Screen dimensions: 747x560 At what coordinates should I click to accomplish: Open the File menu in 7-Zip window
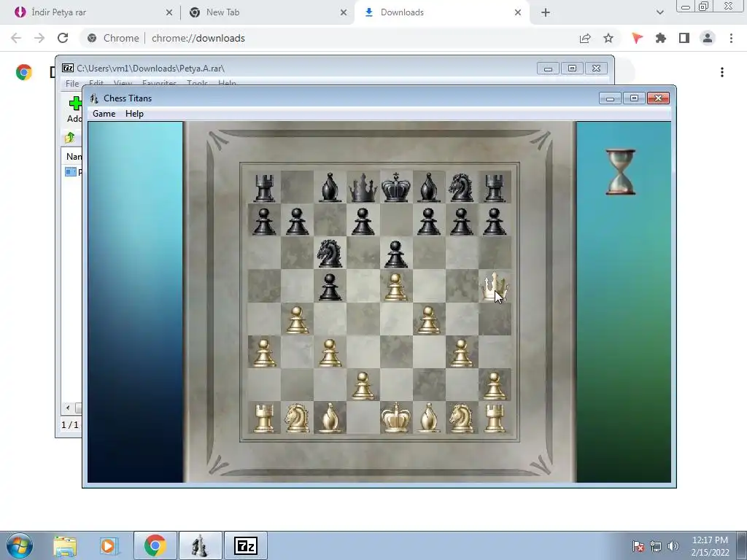click(x=72, y=83)
